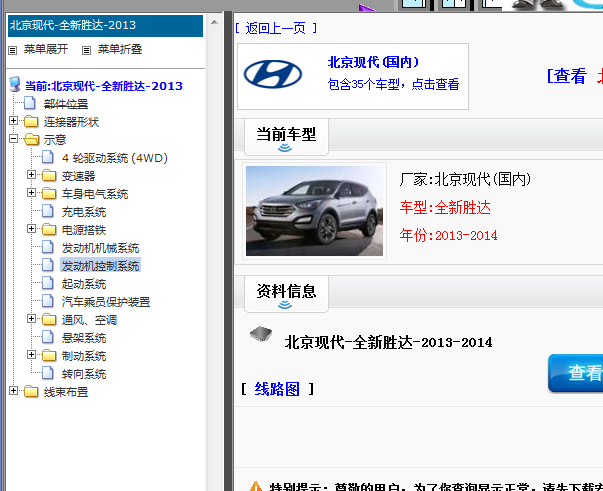Expand the 线束布置 tree node

pos(13,391)
